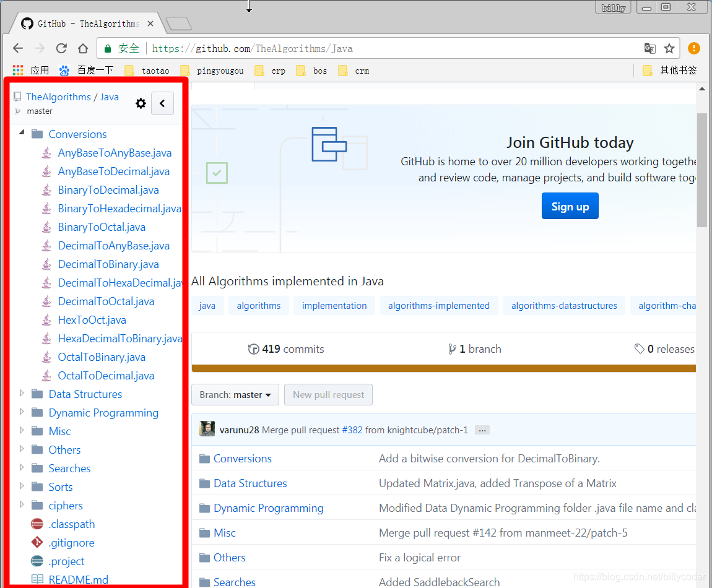
Task: Open the other bookmarks folder
Action: click(670, 70)
